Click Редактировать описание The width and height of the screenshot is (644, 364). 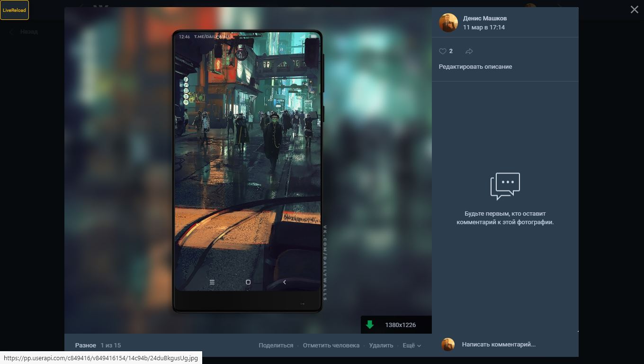[475, 67]
